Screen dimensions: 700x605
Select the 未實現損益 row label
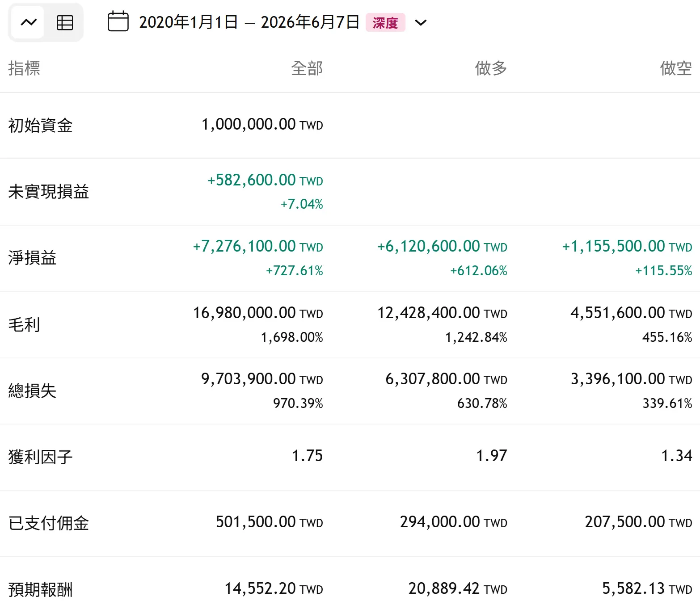(49, 192)
